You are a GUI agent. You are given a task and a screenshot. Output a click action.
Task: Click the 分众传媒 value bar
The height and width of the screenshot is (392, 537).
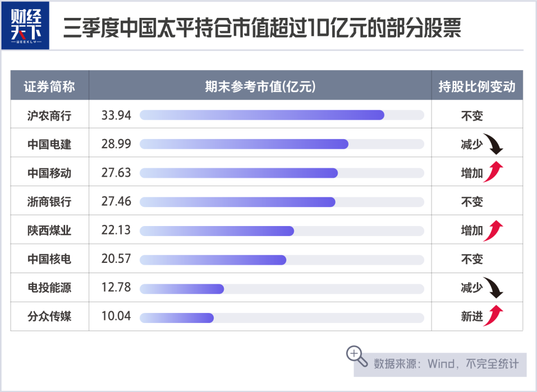click(x=177, y=317)
